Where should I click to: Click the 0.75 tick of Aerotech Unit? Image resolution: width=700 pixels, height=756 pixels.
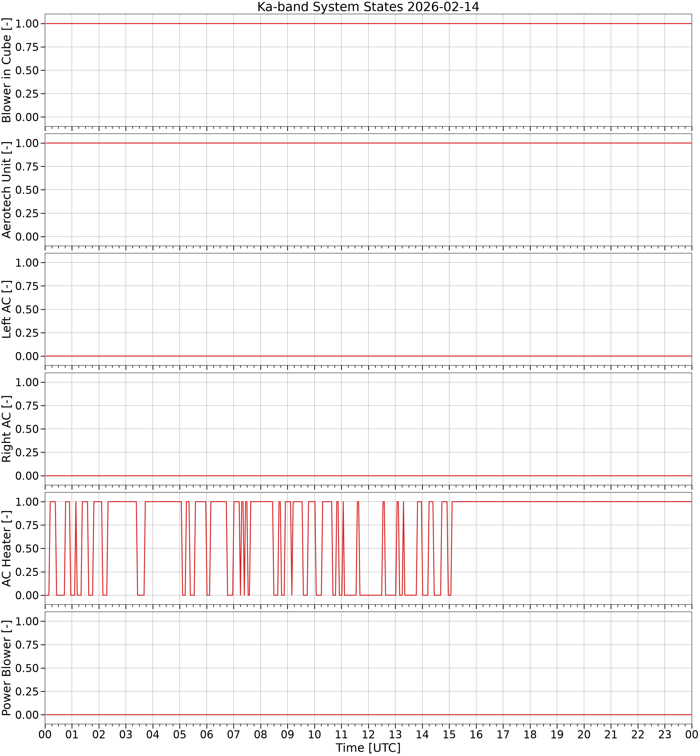click(x=27, y=166)
